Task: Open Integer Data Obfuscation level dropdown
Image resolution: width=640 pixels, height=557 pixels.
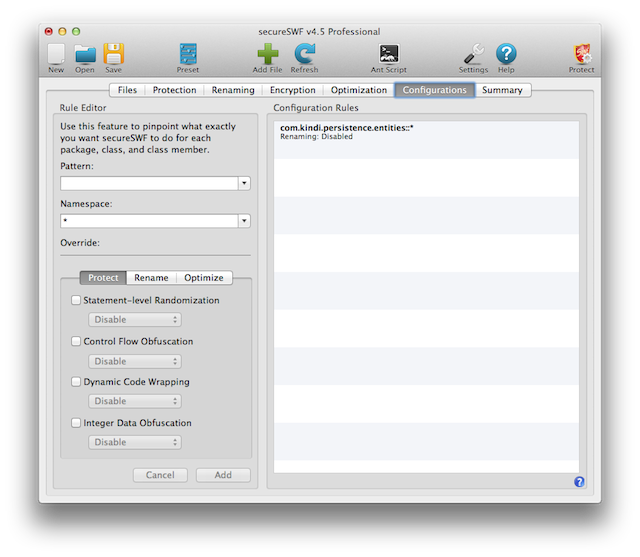Action: coord(135,442)
